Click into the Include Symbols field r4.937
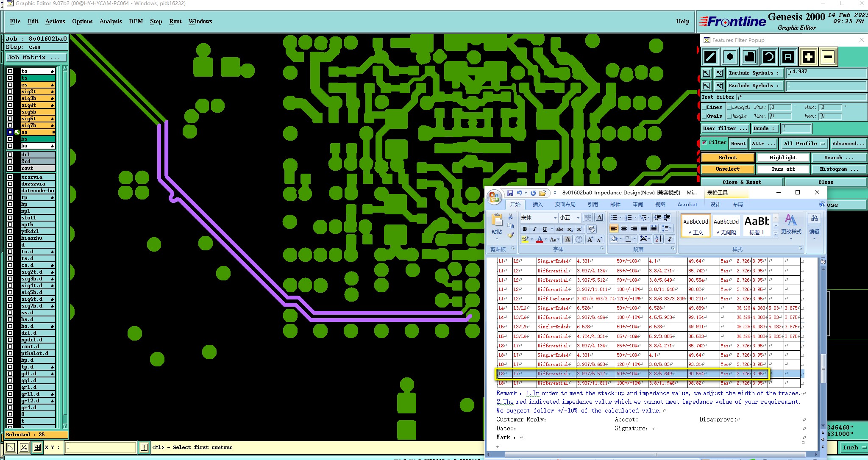 point(826,73)
